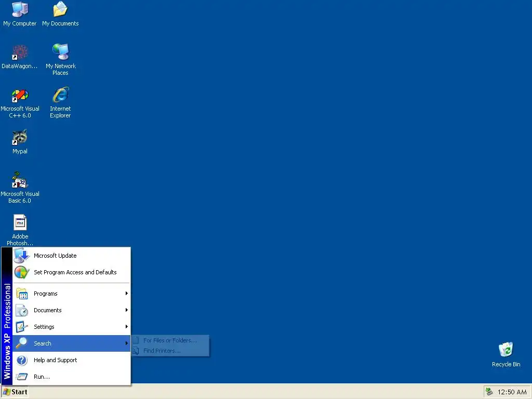Click the Search magnifying glass icon

point(22,343)
